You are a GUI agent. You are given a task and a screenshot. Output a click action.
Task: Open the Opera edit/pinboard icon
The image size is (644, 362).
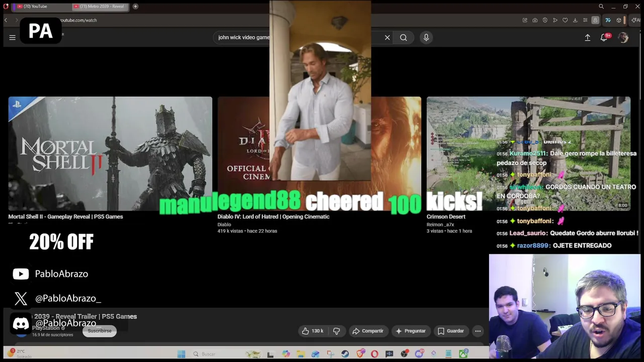click(525, 20)
